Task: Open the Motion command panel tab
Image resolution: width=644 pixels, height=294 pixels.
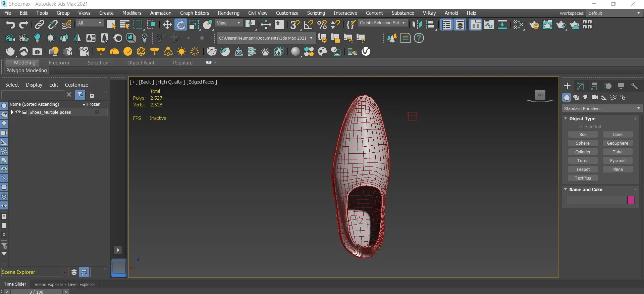Action: click(607, 86)
